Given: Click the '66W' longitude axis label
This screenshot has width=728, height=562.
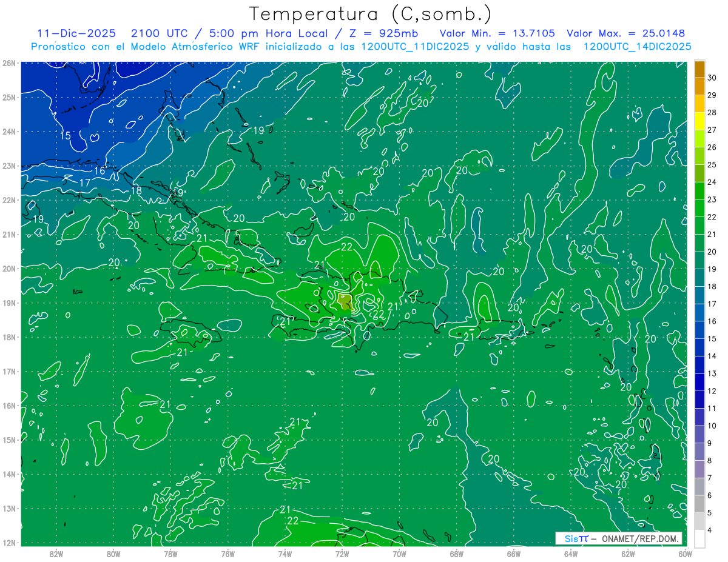Looking at the screenshot, I should pyautogui.click(x=513, y=554).
